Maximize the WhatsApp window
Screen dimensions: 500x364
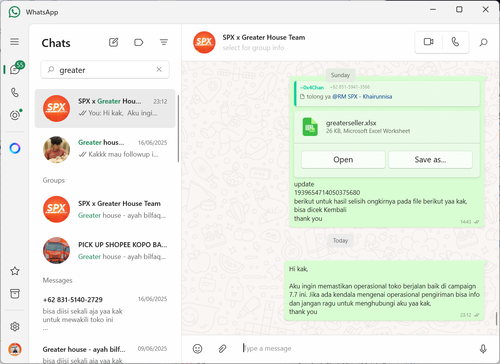[459, 9]
